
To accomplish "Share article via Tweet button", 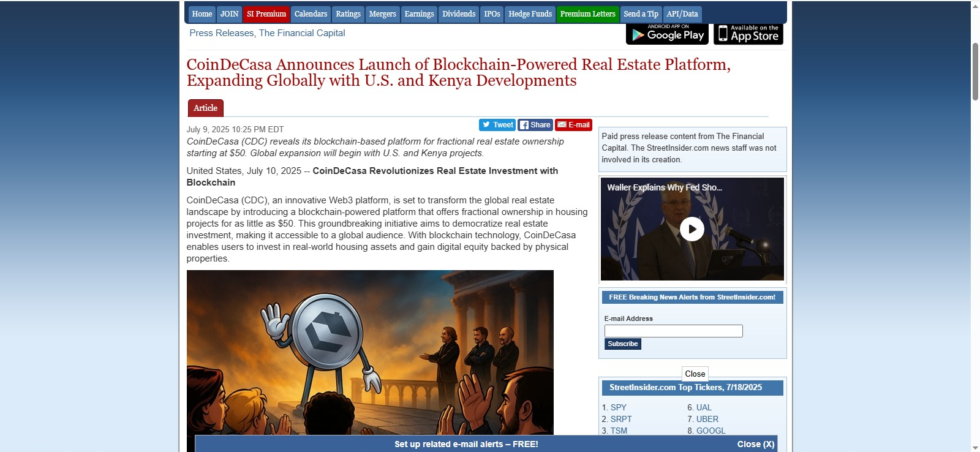I will pos(497,125).
